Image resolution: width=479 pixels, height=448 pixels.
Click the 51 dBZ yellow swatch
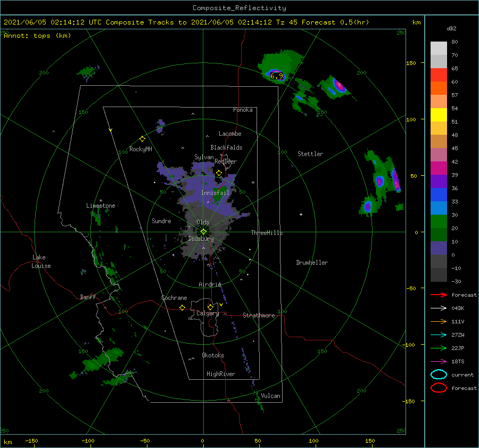click(x=439, y=115)
